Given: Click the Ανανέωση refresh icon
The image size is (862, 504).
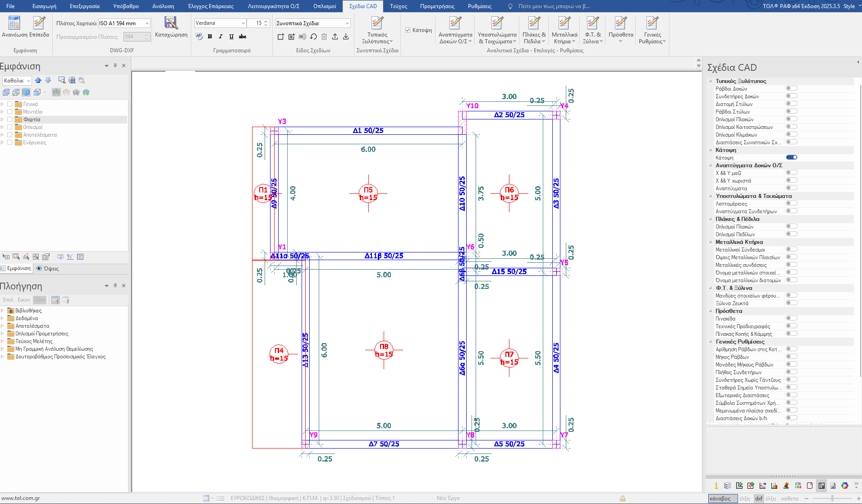Looking at the screenshot, I should pos(14,23).
